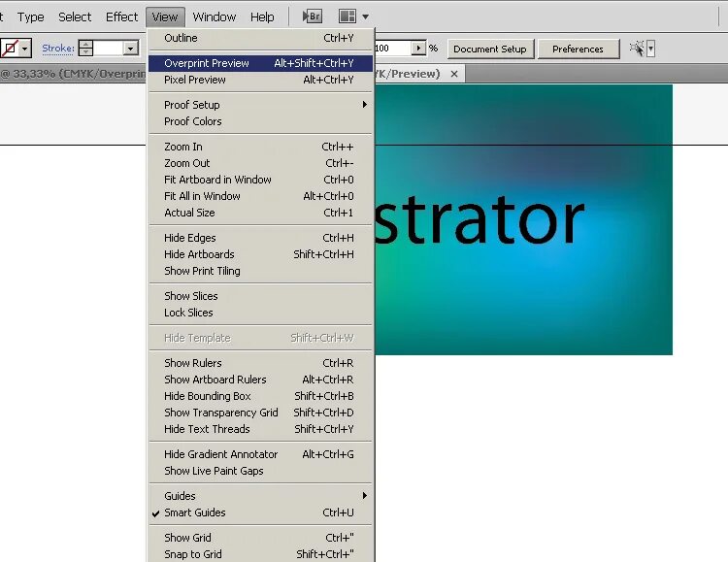The width and height of the screenshot is (728, 562).
Task: Expand the Proof Setup submenu
Action: (x=260, y=105)
